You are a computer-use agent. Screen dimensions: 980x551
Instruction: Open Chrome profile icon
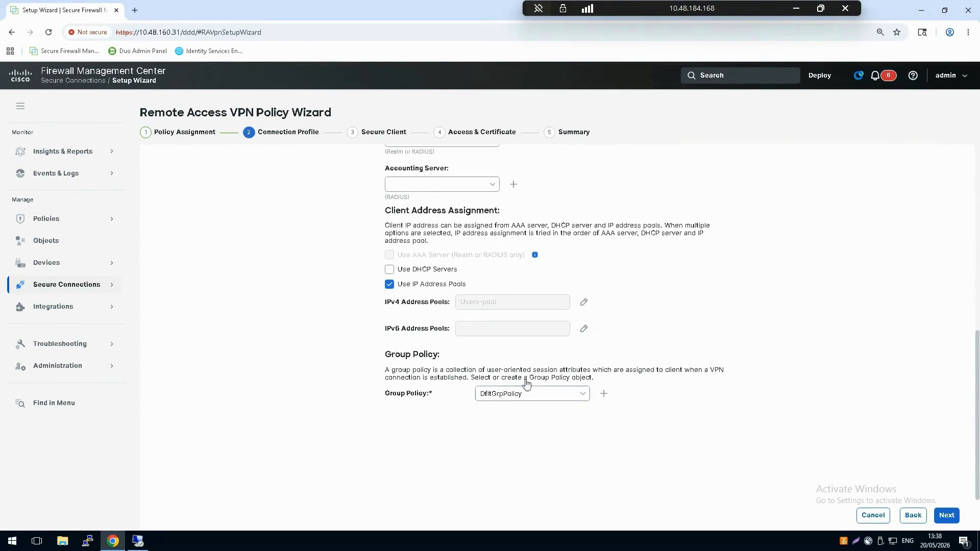[950, 32]
